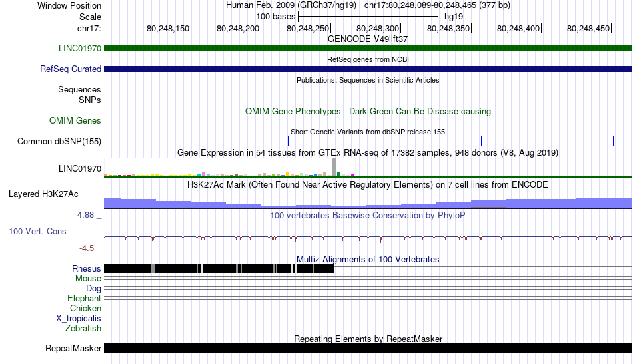Click the tall gray bar in GTEx chart

tap(334, 167)
